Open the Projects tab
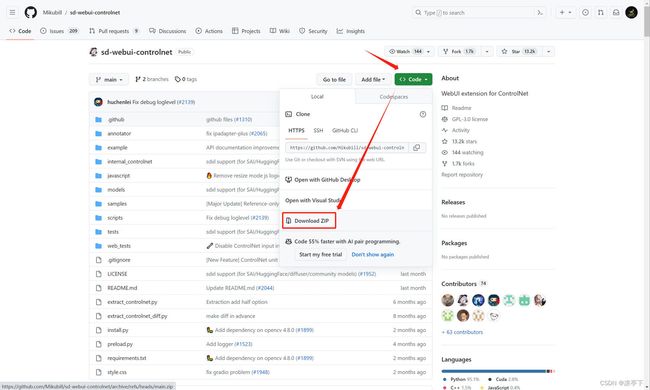650x390 pixels. [246, 31]
